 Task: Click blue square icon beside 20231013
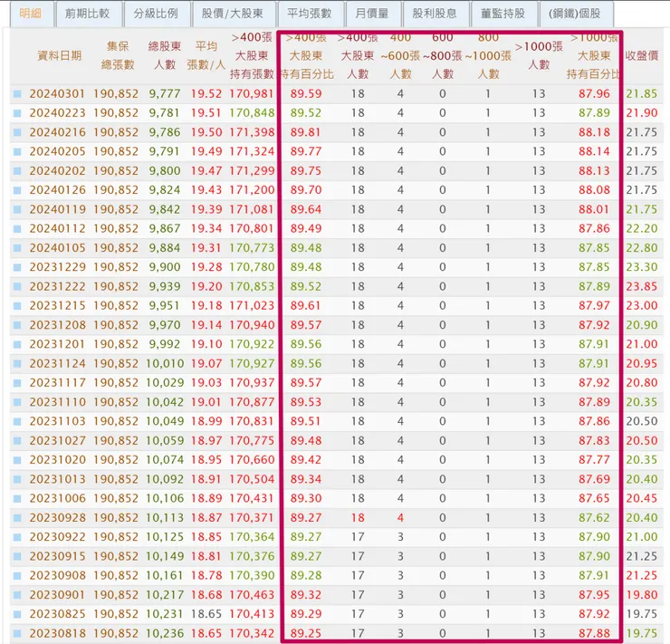point(17,479)
